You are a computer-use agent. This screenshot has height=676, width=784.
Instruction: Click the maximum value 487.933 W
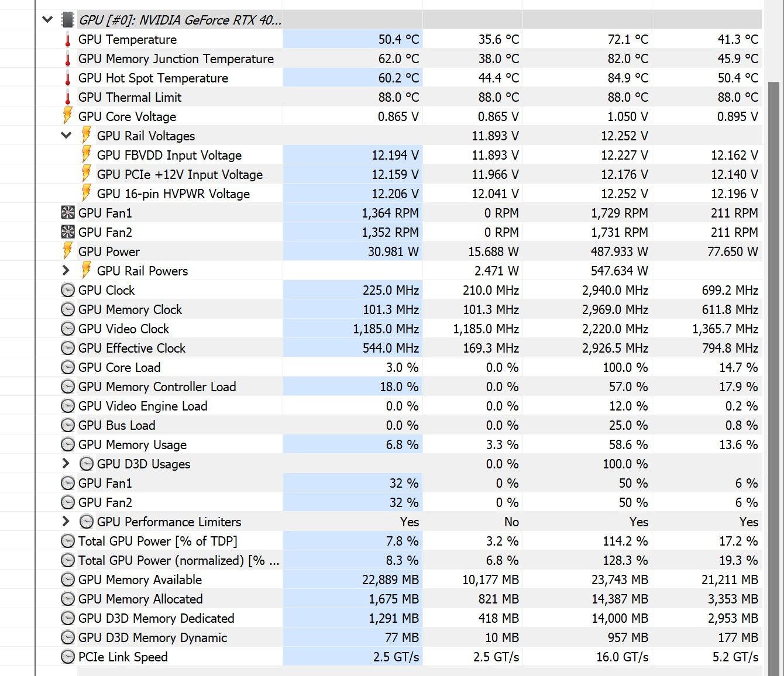pos(619,252)
